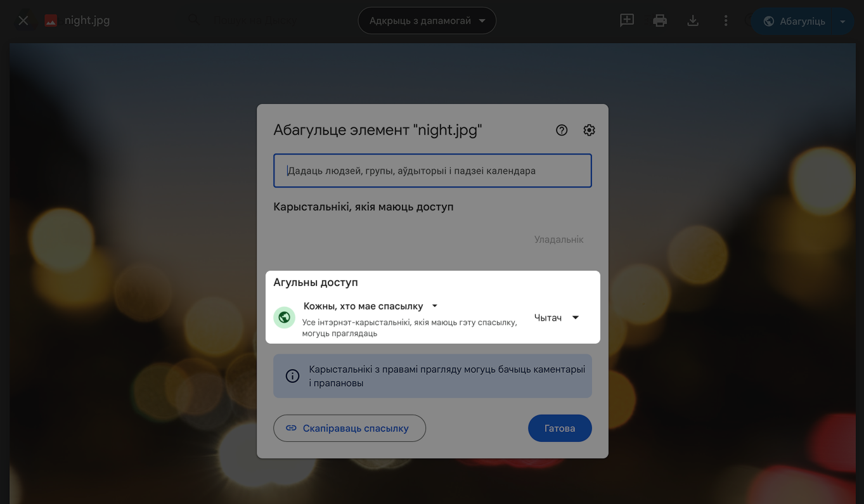Change the "Чытач" role dropdown
The width and height of the screenshot is (864, 504).
[x=557, y=318]
